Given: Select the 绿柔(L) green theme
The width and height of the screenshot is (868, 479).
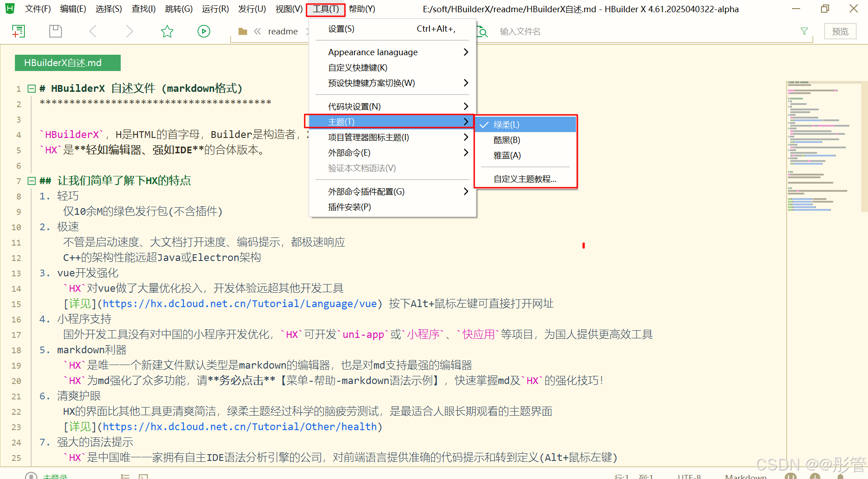Looking at the screenshot, I should (x=526, y=124).
